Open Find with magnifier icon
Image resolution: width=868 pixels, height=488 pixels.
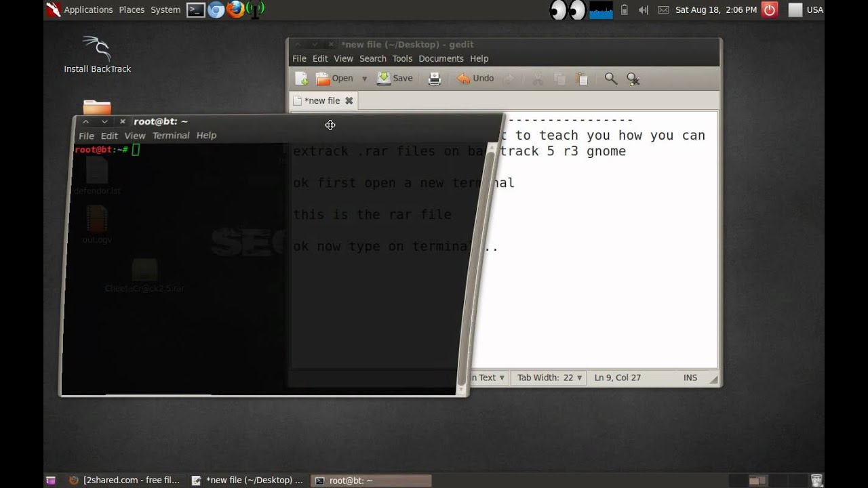[x=611, y=79]
